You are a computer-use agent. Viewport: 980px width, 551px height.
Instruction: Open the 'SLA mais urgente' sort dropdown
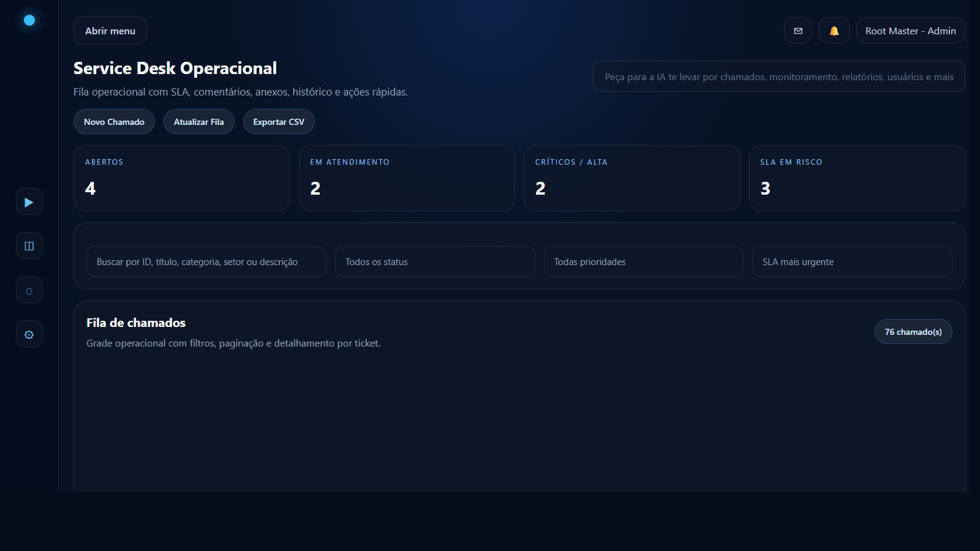click(x=851, y=261)
